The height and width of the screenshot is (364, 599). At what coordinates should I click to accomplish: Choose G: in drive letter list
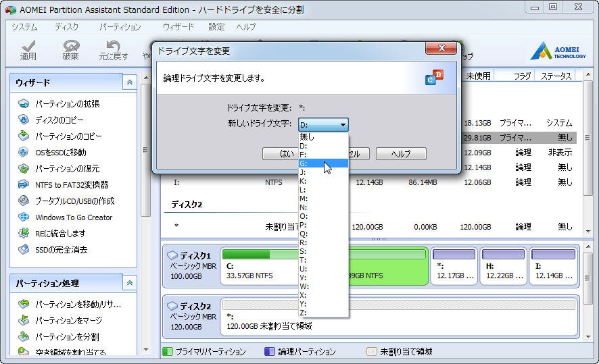(x=323, y=163)
